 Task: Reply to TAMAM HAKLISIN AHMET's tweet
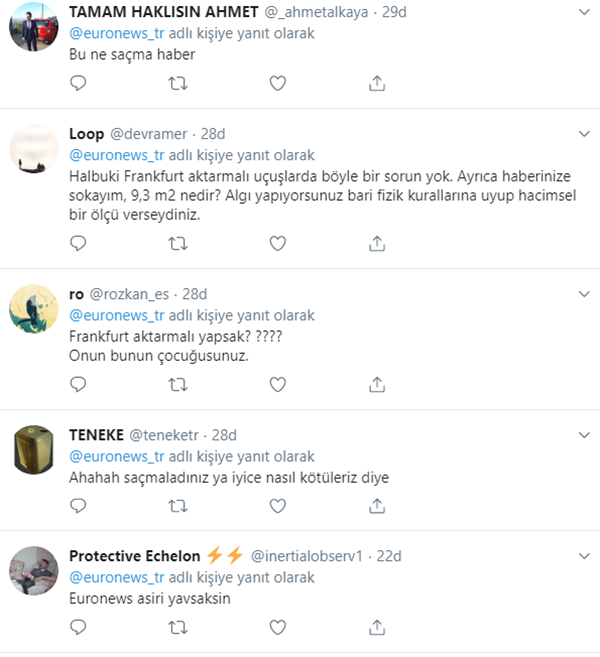[x=79, y=84]
